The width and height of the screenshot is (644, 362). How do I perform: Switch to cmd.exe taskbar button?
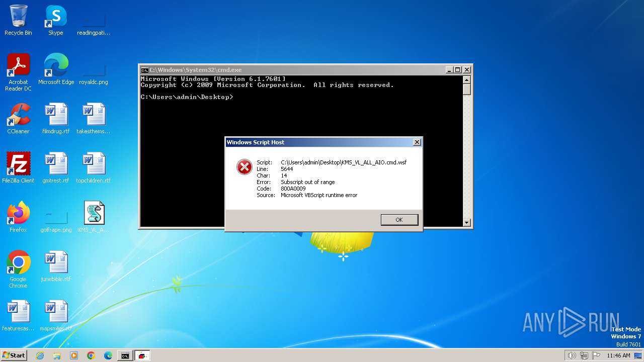click(x=125, y=355)
